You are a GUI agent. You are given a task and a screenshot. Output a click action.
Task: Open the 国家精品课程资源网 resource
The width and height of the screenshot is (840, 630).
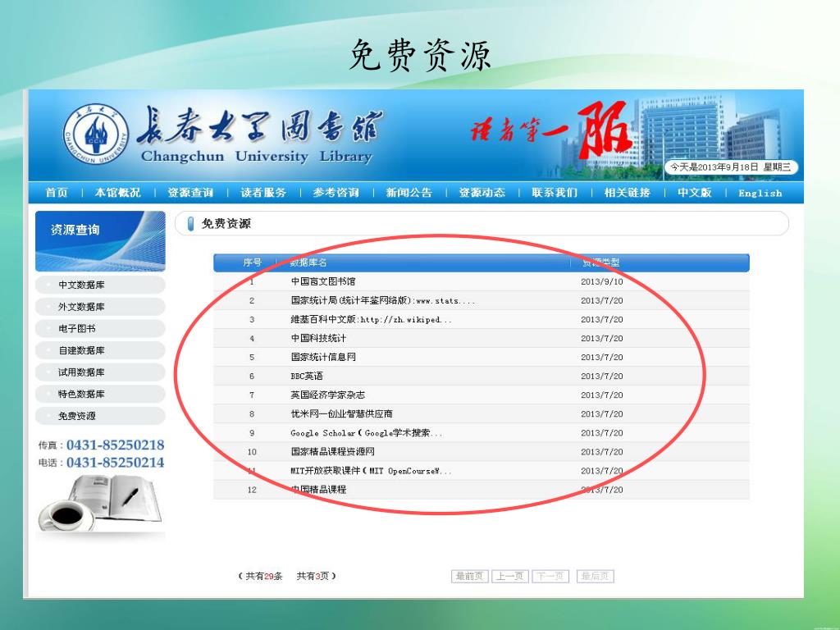[x=333, y=452]
